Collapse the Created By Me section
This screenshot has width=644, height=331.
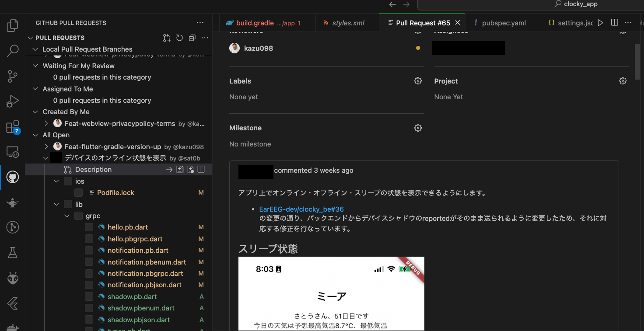click(x=35, y=111)
